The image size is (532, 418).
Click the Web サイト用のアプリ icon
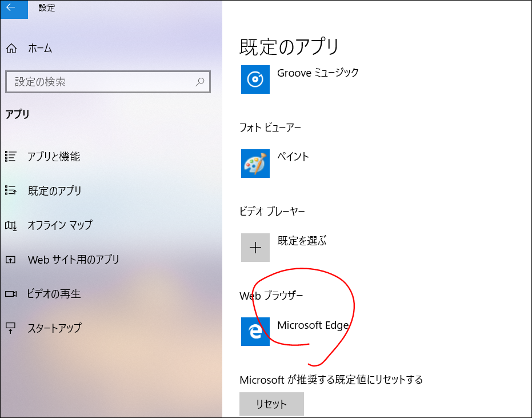point(10,260)
